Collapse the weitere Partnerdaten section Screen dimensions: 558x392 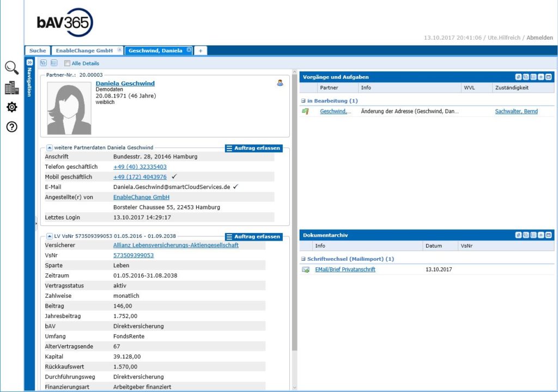pyautogui.click(x=49, y=148)
